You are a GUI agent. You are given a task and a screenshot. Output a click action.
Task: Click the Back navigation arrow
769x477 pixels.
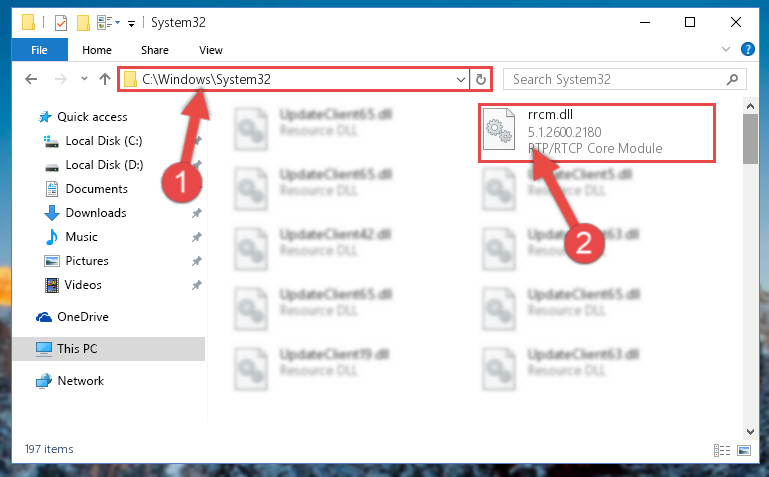(31, 79)
